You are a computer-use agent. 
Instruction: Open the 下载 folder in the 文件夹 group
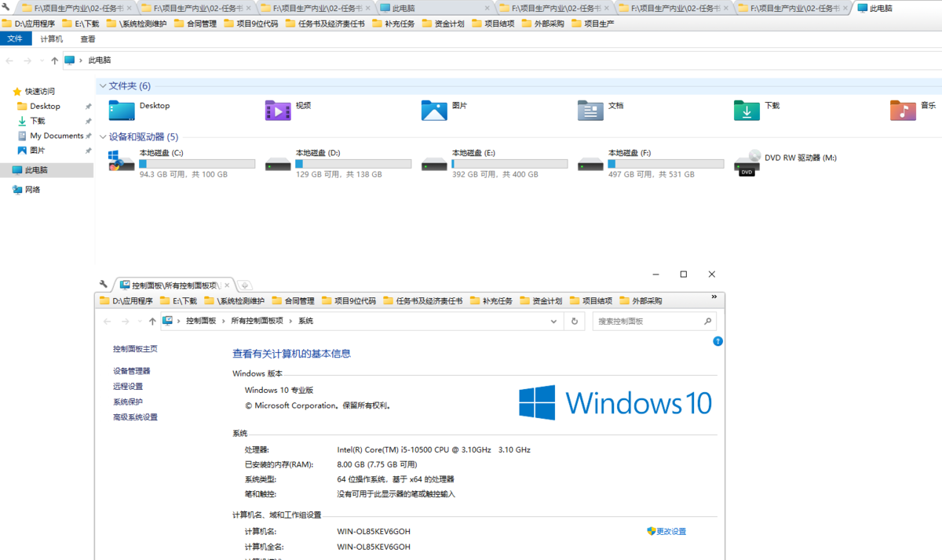(747, 111)
